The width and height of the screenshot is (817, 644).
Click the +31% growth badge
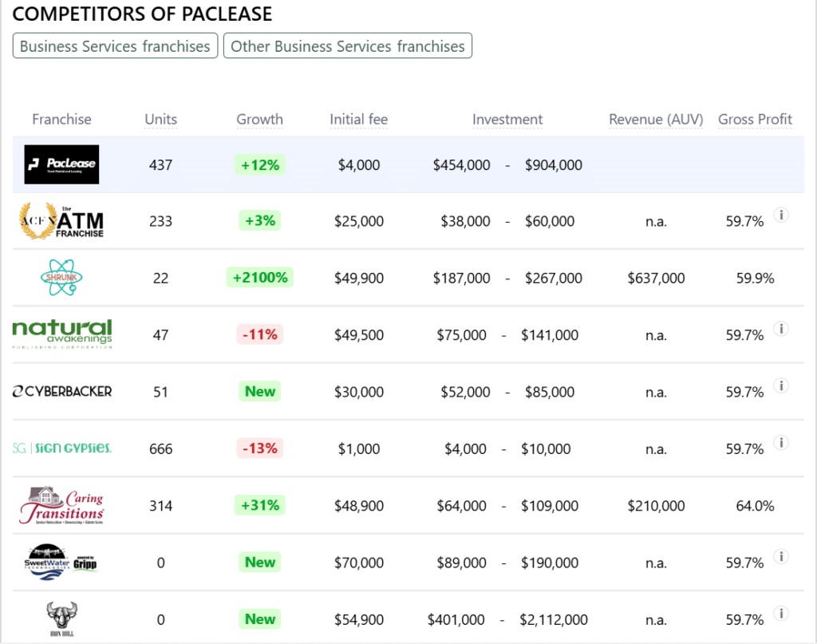(x=259, y=505)
